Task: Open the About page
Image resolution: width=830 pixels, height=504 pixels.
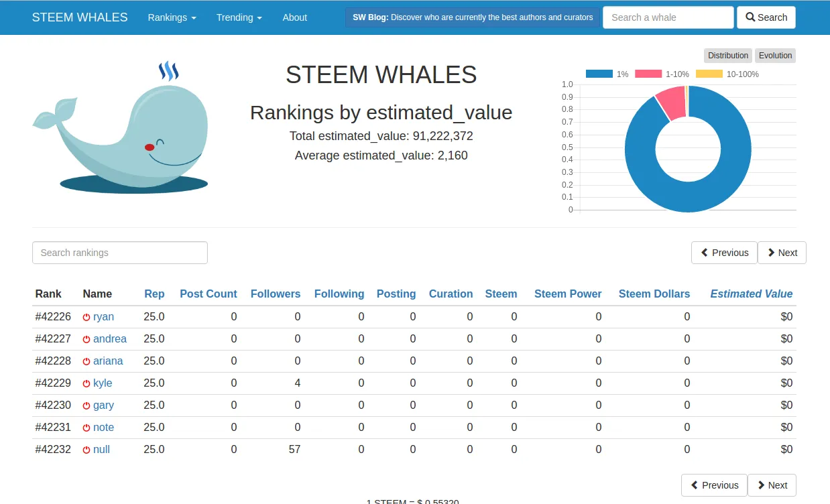Action: 294,17
